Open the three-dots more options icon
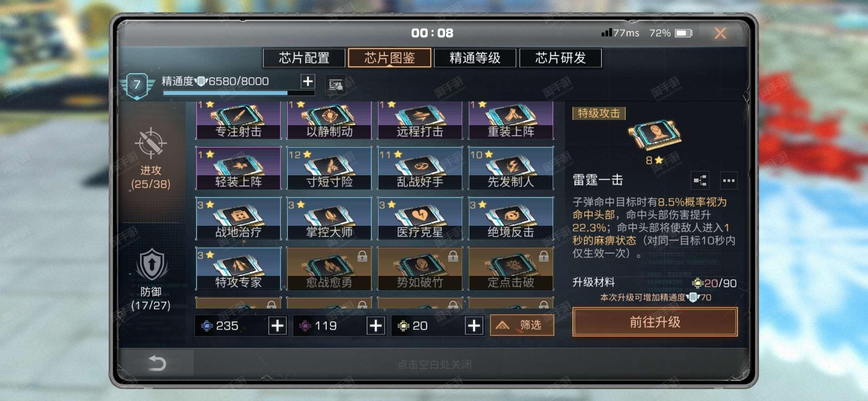Screen dimensions: 868x401 (729, 181)
